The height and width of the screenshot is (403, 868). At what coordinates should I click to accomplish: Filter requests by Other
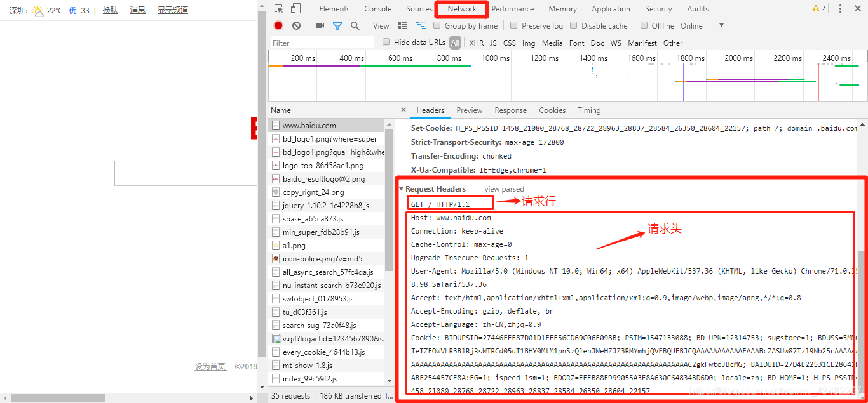pyautogui.click(x=673, y=43)
